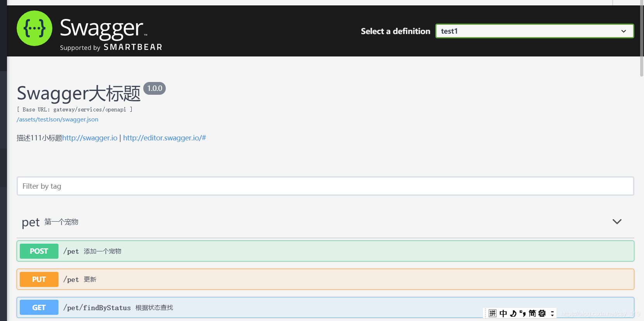Screen dimensions: 644x321
Task: Click the 'Select a definition' label
Action: pos(395,31)
